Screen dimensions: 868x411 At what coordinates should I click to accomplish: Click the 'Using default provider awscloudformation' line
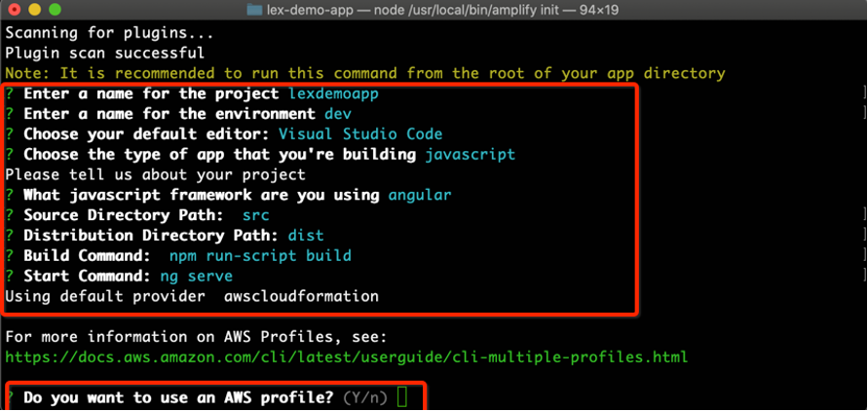coord(192,296)
